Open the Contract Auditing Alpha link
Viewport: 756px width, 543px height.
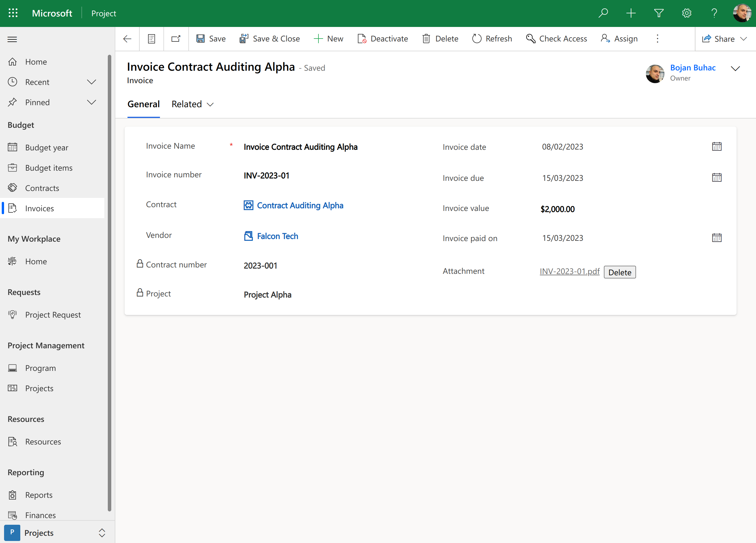point(300,205)
